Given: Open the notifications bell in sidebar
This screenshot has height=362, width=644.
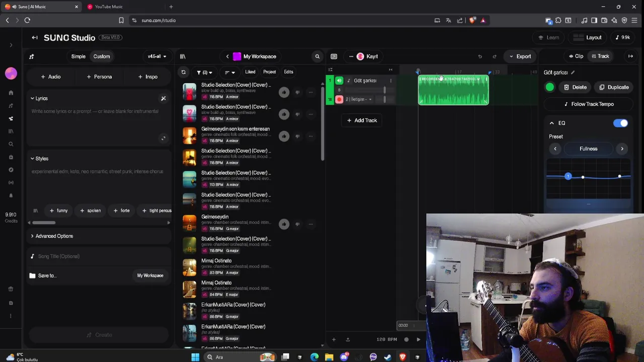Looking at the screenshot, I should click(x=11, y=196).
